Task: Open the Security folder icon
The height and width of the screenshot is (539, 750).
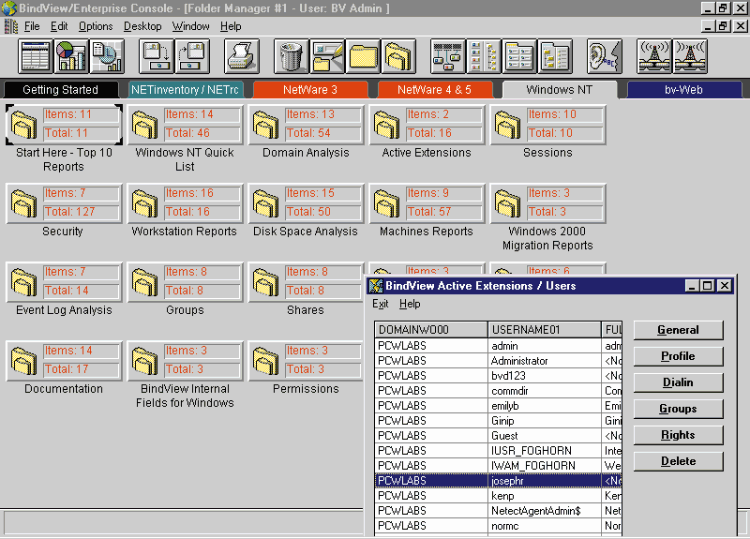Action: [23, 203]
